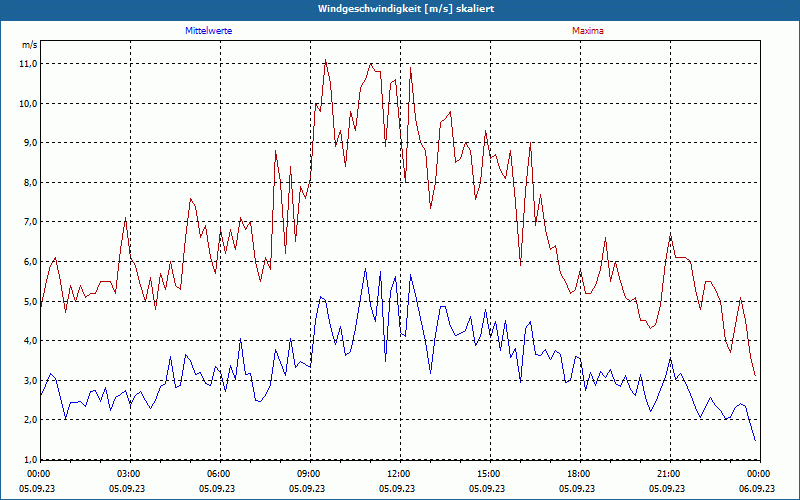Click the 7,0 y-axis value

pos(31,222)
